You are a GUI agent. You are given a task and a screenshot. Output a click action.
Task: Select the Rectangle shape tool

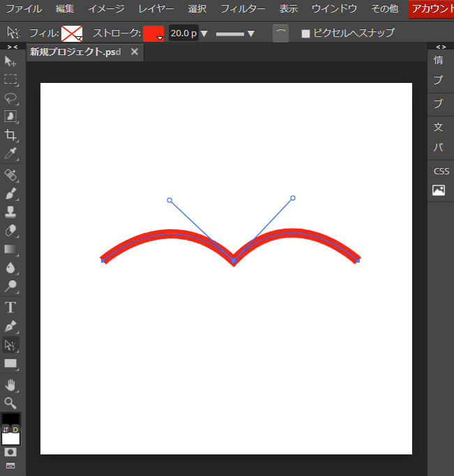[x=10, y=363]
